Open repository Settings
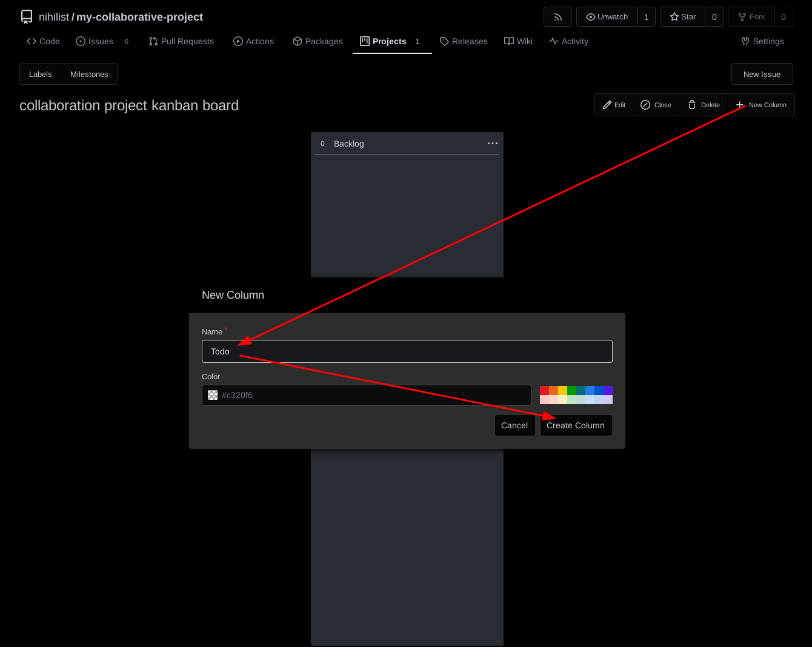 pos(762,41)
